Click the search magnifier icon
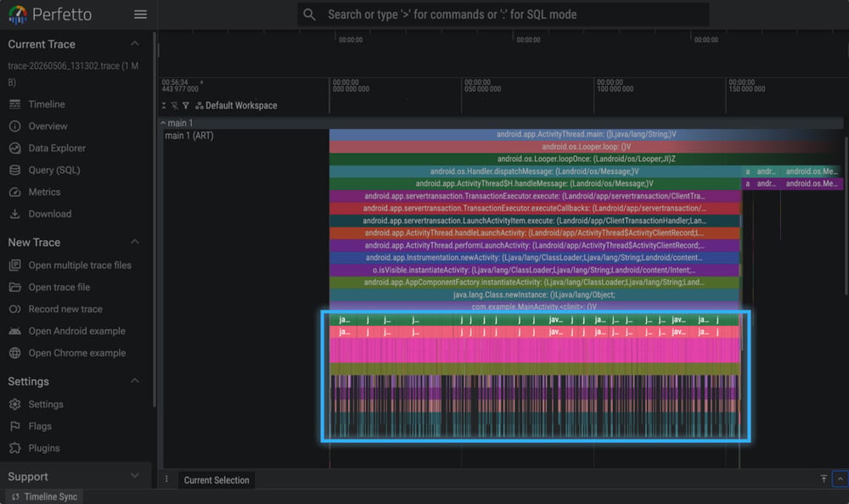This screenshot has height=504, width=849. [x=309, y=14]
